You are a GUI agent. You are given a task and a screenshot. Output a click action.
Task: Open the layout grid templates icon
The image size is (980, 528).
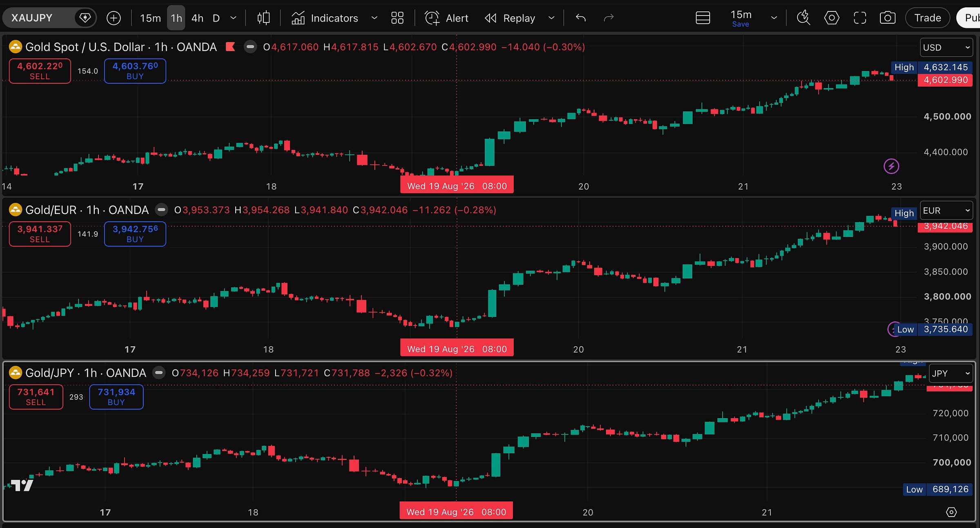point(397,18)
